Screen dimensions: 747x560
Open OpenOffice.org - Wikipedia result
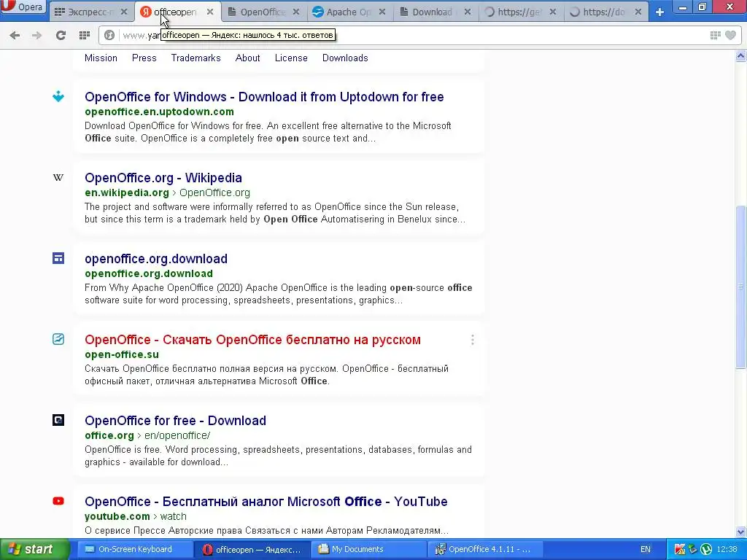[x=163, y=178]
